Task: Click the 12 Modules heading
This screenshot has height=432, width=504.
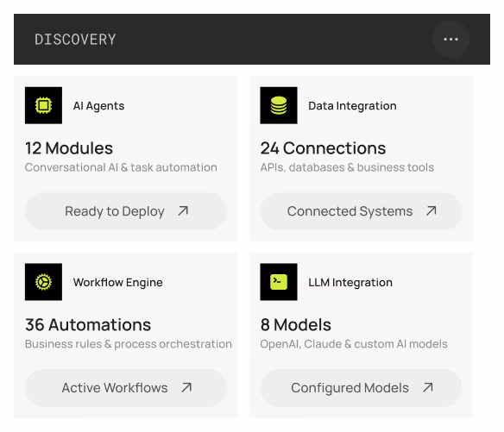Action: (x=69, y=148)
